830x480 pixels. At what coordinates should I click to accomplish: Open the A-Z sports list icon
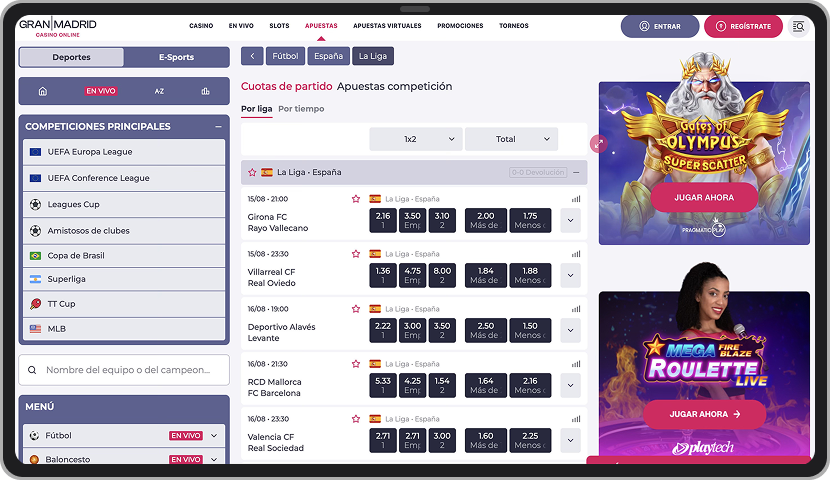click(159, 91)
